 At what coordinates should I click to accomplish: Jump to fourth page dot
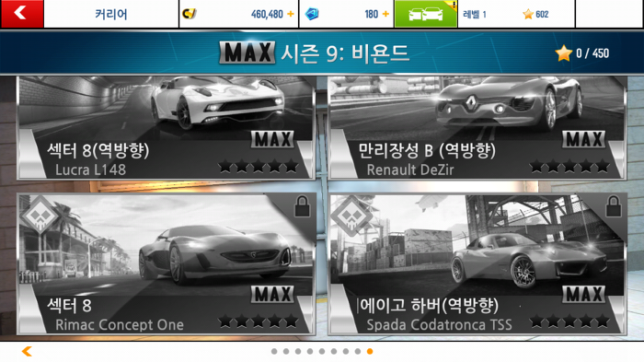coord(310,351)
